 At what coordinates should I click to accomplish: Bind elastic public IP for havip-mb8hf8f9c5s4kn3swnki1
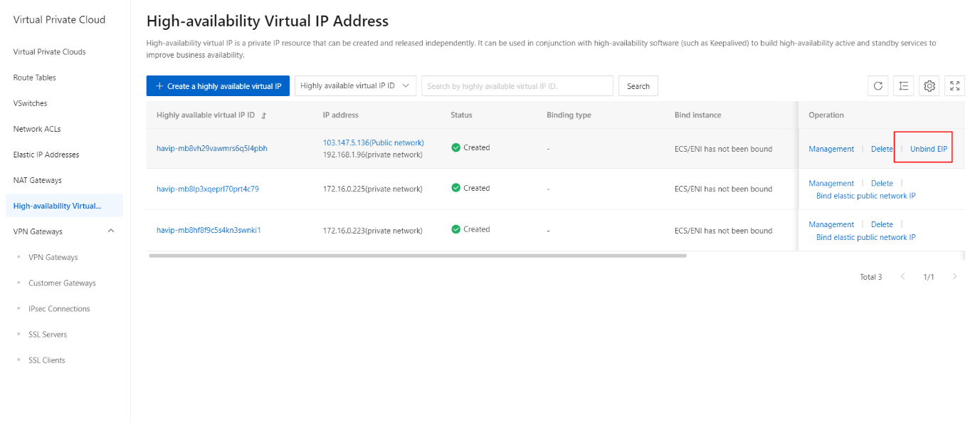[866, 237]
